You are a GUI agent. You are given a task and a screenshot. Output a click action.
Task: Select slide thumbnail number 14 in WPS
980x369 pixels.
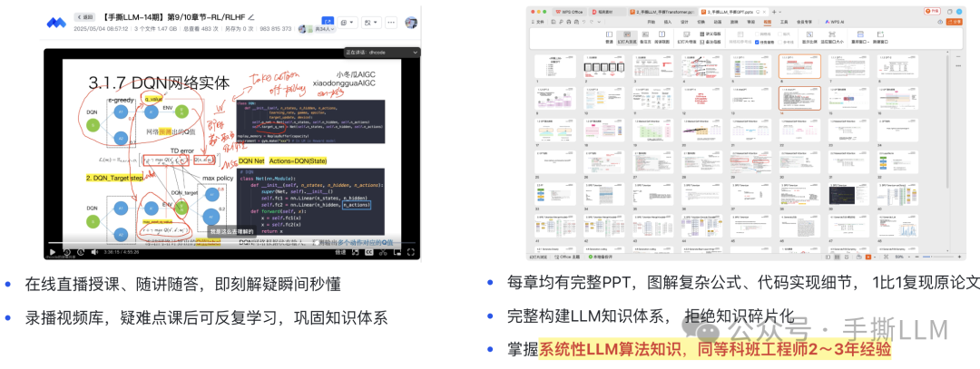click(799, 98)
